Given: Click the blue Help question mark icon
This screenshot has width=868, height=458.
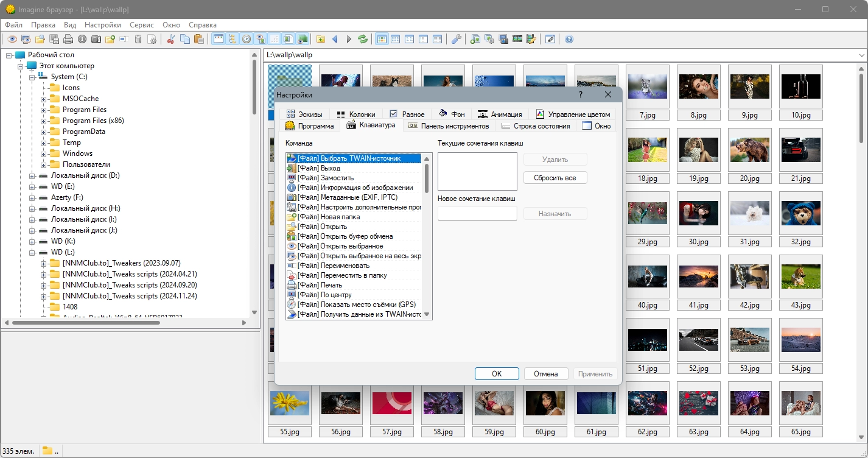Looking at the screenshot, I should pos(569,39).
